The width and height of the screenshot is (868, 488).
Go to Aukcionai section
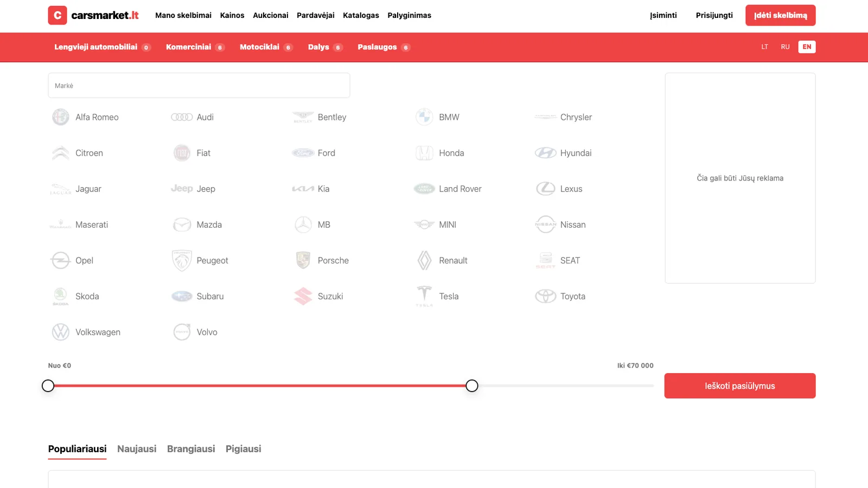271,15
